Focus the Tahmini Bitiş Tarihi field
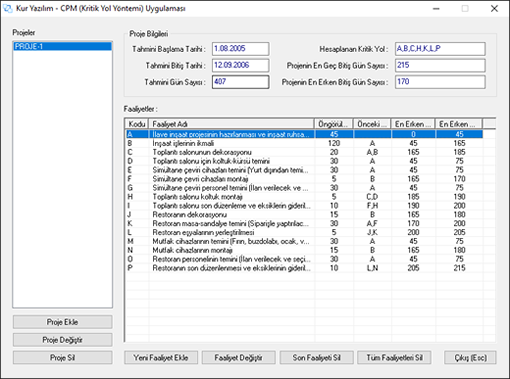 pyautogui.click(x=240, y=65)
